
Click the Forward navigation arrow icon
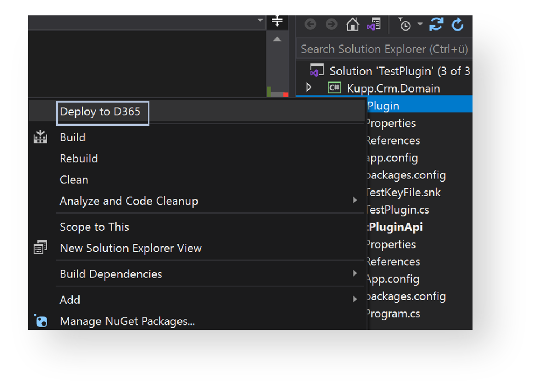[x=331, y=24]
